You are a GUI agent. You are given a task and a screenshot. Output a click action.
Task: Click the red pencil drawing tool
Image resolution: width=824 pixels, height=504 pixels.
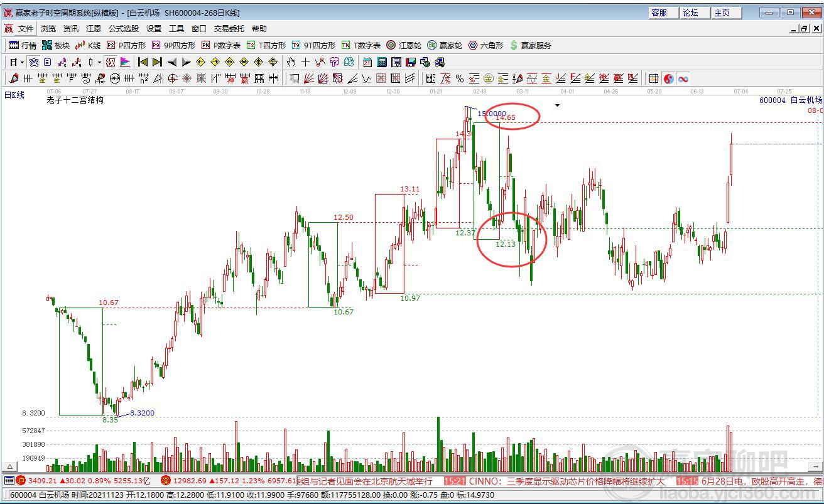(14, 78)
